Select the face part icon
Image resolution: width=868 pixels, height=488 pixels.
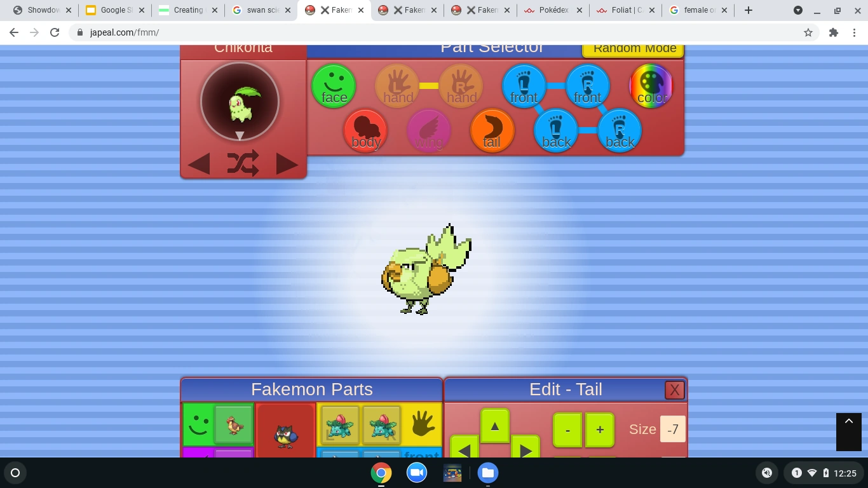(334, 86)
